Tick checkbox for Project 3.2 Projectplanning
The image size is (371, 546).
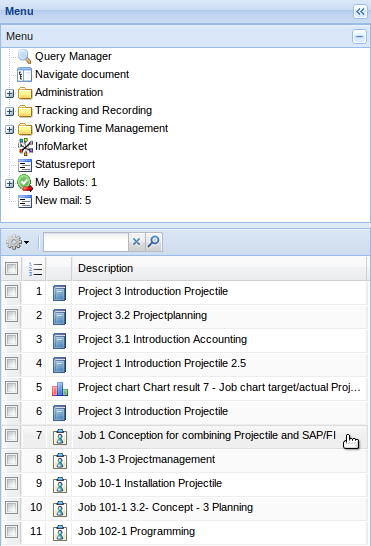pos(11,316)
